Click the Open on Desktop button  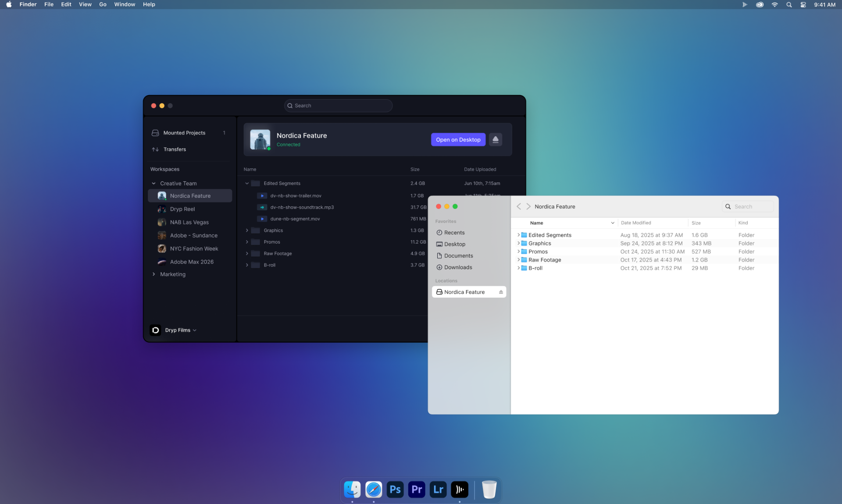(x=458, y=139)
